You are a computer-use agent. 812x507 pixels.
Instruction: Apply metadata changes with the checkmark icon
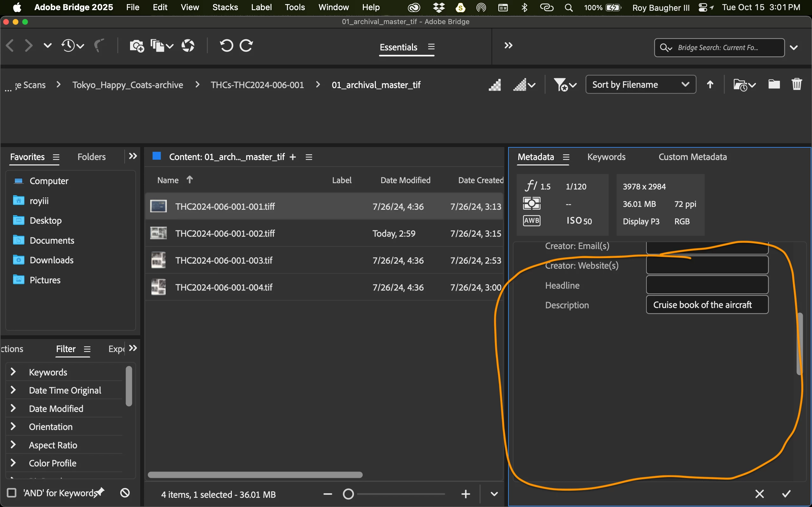786,494
